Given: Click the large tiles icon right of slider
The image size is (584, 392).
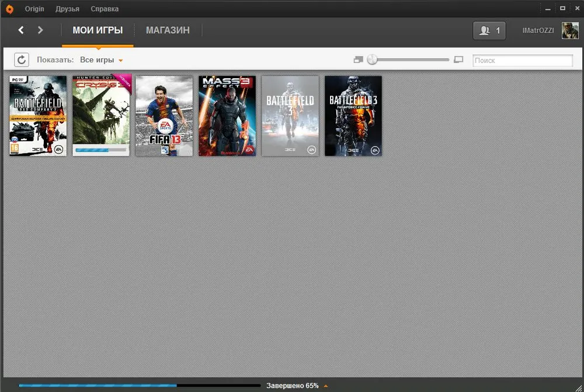Looking at the screenshot, I should click(x=458, y=60).
